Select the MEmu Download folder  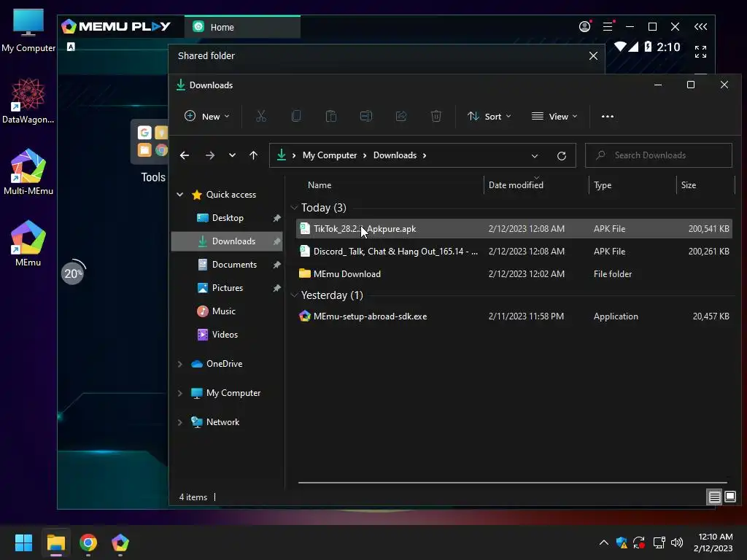coord(514,274)
